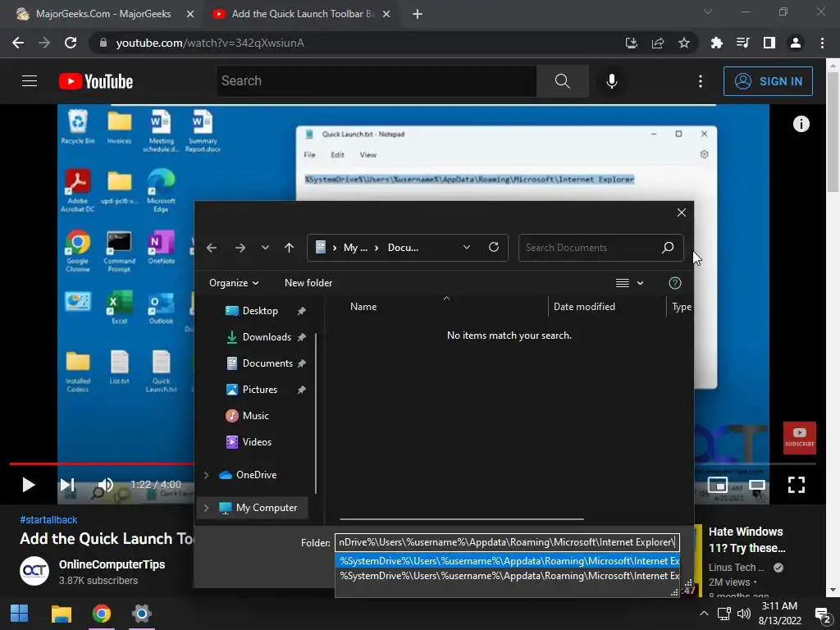
Task: Expand the My Computer tree node
Action: tap(206, 507)
